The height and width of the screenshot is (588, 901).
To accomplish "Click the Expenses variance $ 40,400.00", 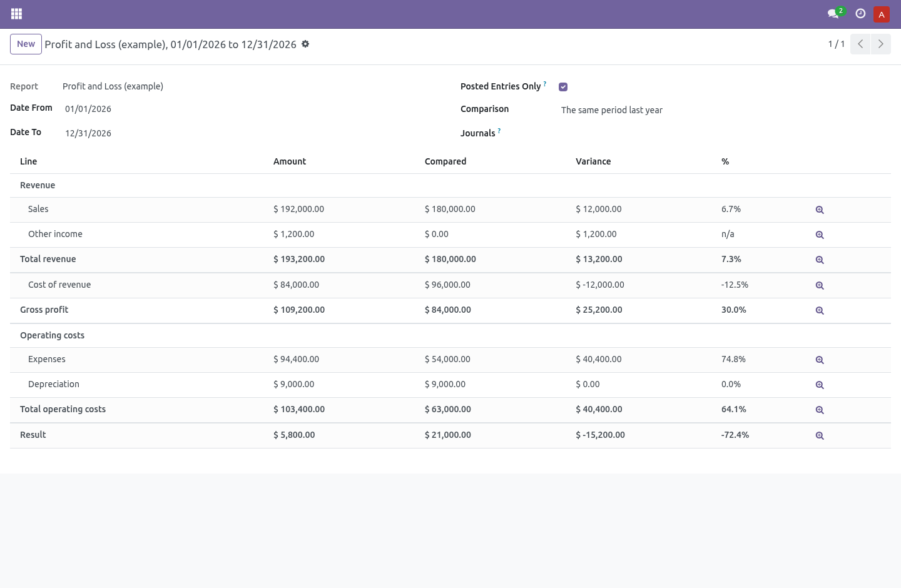I will coord(599,359).
